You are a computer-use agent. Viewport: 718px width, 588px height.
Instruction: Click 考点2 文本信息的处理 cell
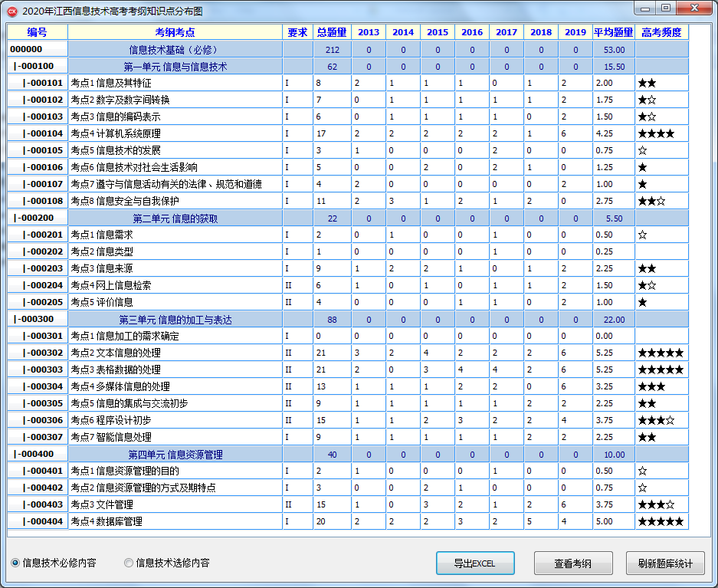point(175,353)
